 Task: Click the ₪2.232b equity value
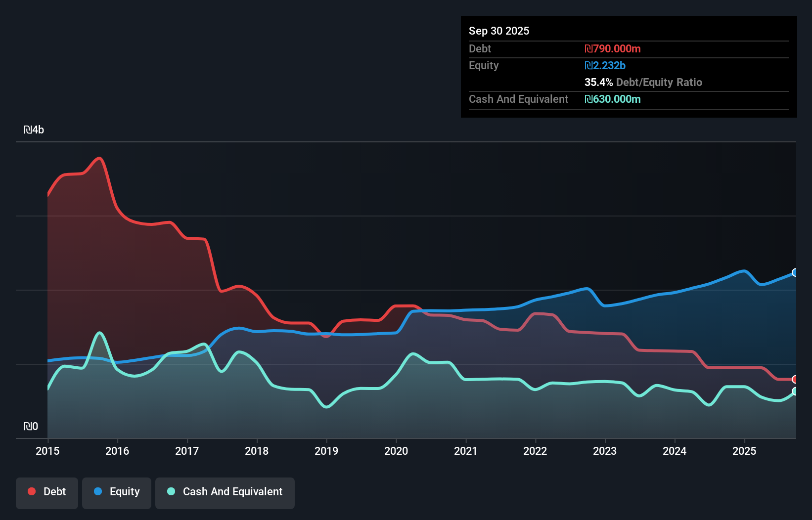605,65
